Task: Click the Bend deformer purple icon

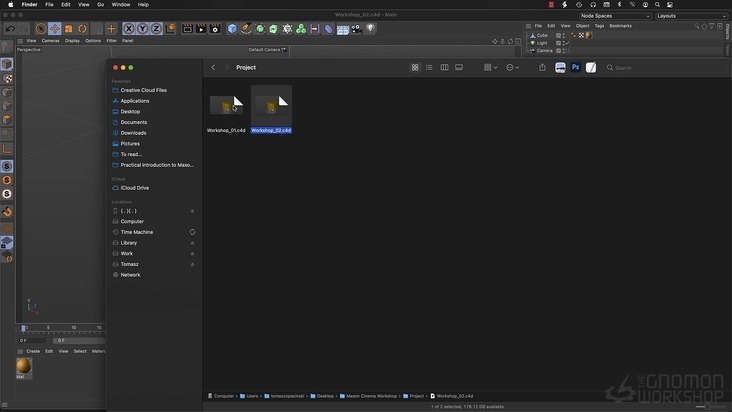Action: pos(329,29)
